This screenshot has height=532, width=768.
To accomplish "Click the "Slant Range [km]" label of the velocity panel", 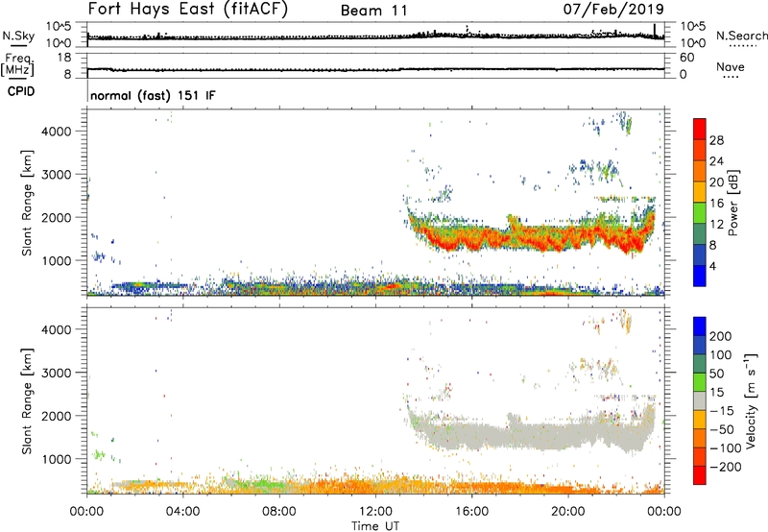I will (27, 401).
